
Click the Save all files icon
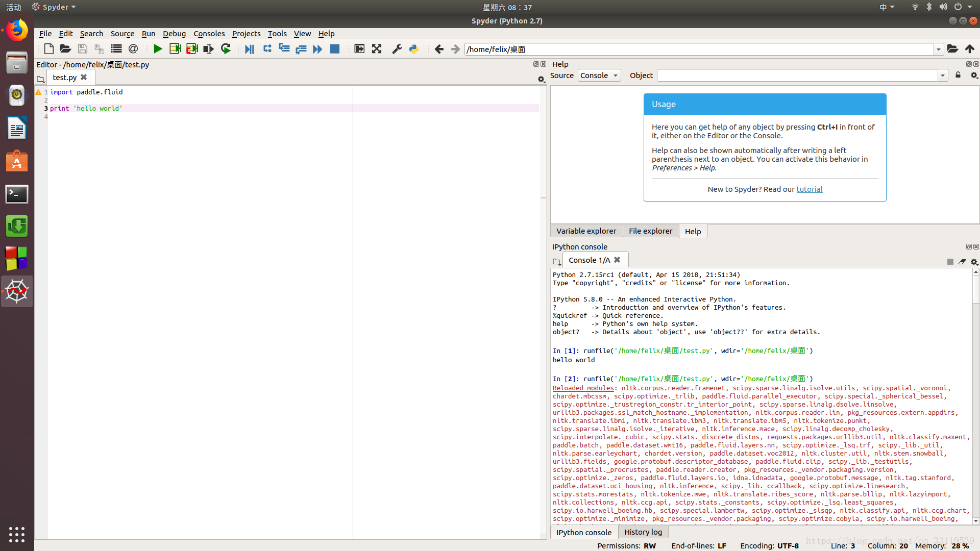[x=99, y=49]
